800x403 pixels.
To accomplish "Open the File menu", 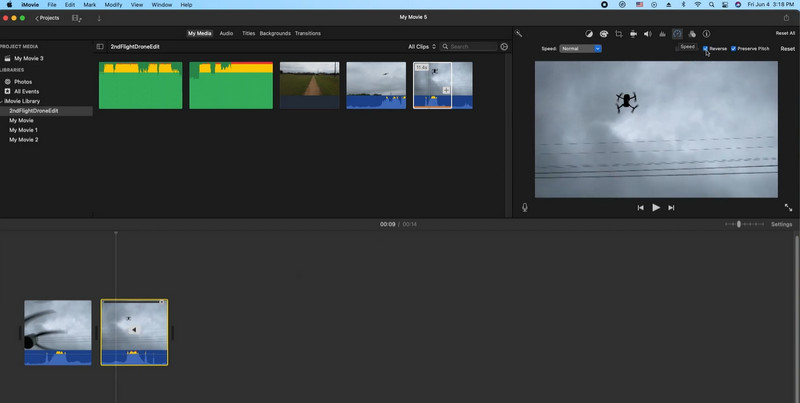I will click(52, 5).
